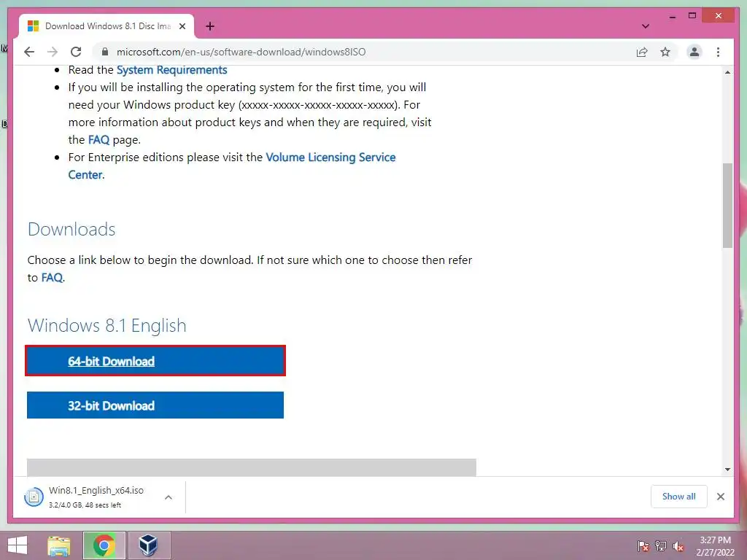
Task: Open the Windows Start button
Action: pyautogui.click(x=18, y=545)
